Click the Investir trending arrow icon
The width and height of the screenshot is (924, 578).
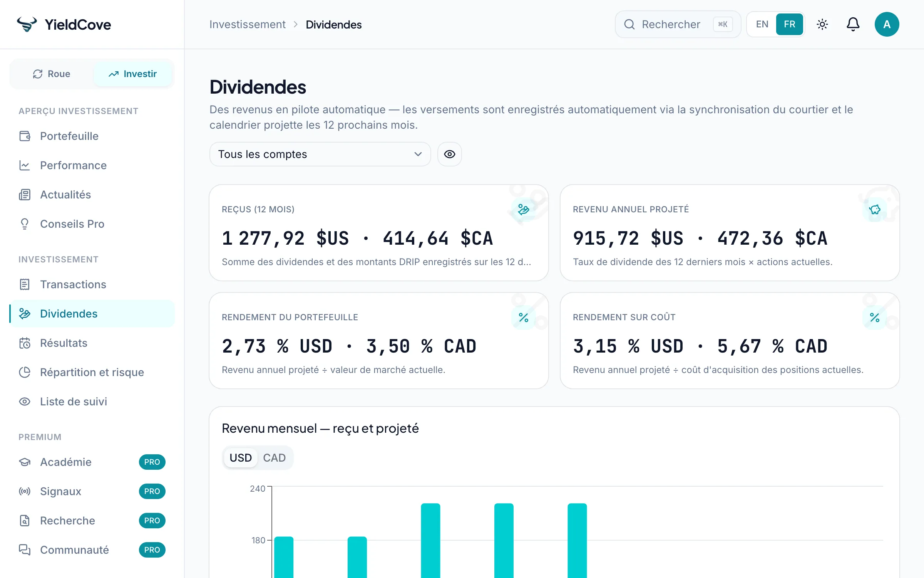pos(114,74)
